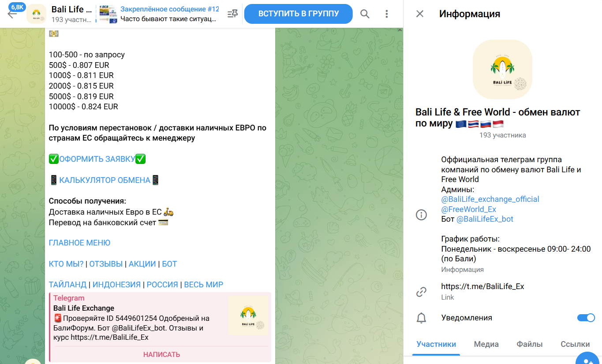Open the Файлы tab

point(529,344)
